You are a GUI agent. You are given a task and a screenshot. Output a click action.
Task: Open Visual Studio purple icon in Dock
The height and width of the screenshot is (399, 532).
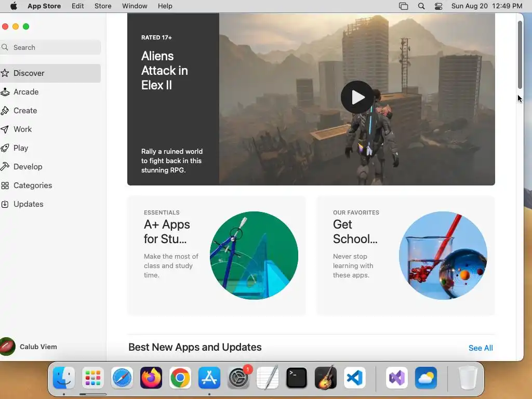(396, 378)
